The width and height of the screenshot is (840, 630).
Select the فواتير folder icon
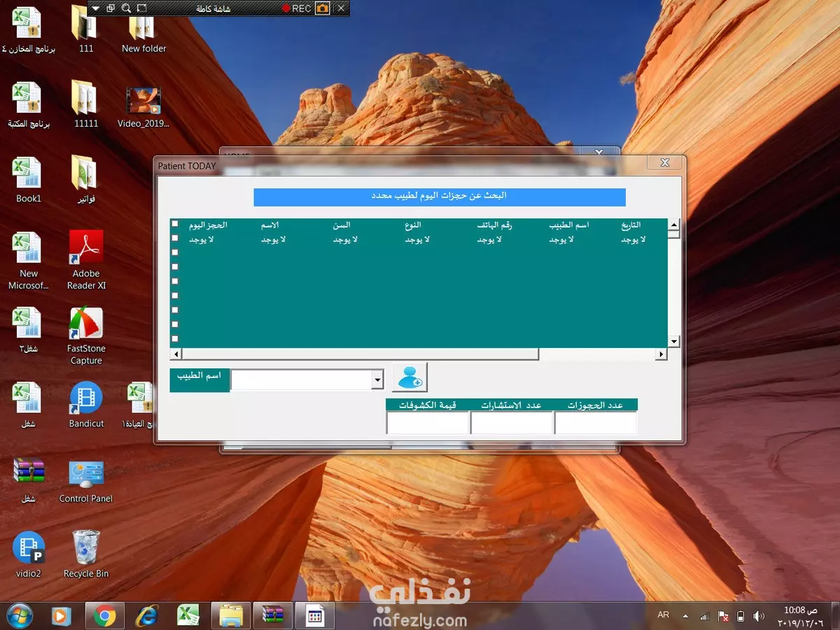coord(86,180)
